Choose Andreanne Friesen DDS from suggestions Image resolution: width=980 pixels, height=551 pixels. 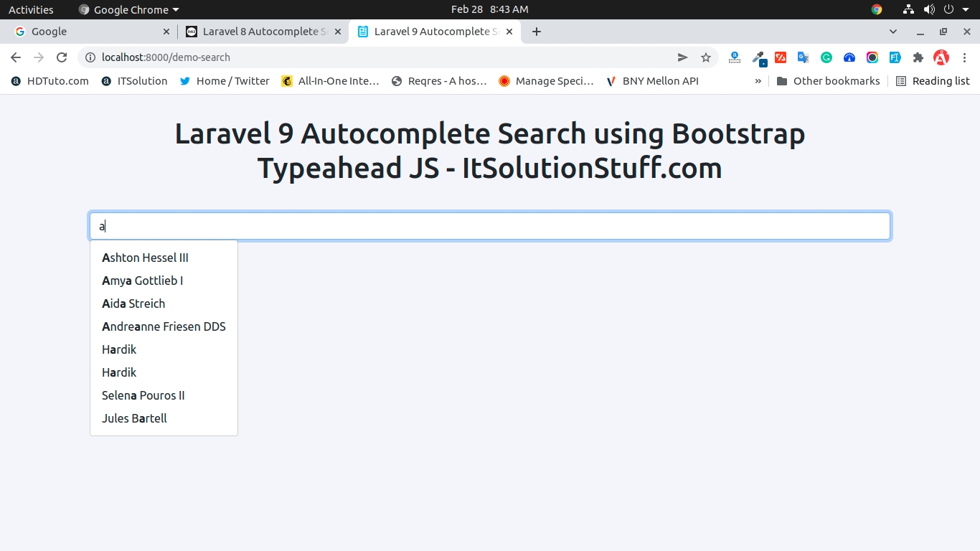pos(164,326)
